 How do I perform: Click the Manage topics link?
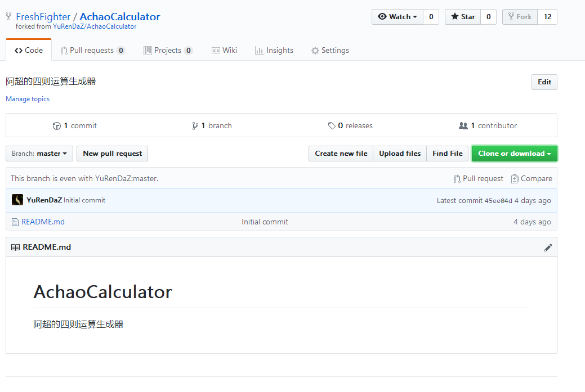[x=28, y=99]
